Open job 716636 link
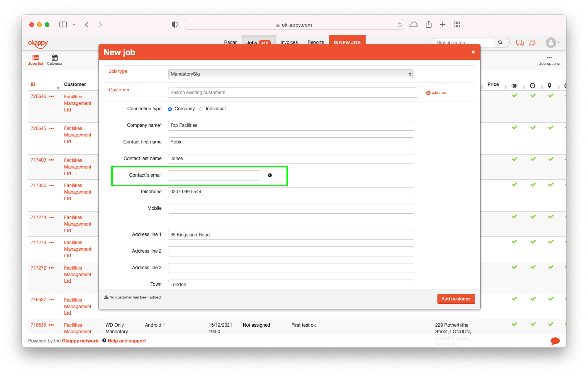This screenshot has height=376, width=588. click(39, 325)
